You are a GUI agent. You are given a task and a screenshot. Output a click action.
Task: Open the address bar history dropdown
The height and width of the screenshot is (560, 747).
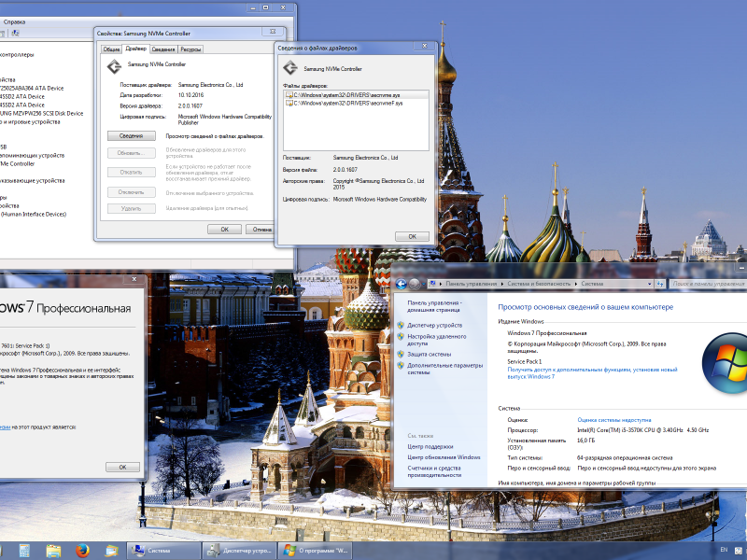coord(649,284)
